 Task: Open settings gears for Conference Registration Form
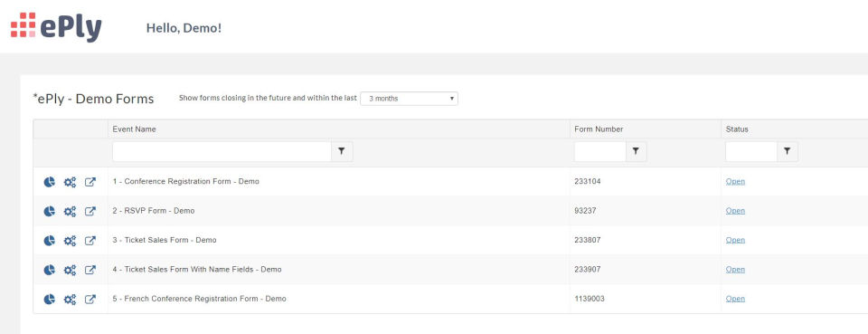pos(70,182)
